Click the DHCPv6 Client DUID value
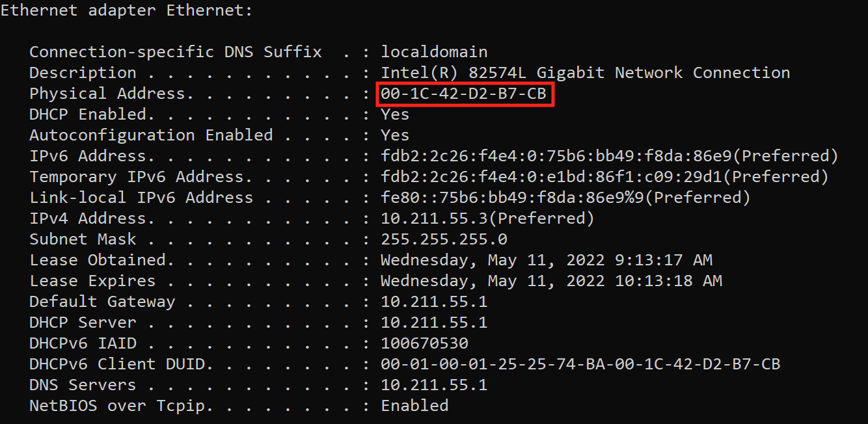 pyautogui.click(x=580, y=364)
